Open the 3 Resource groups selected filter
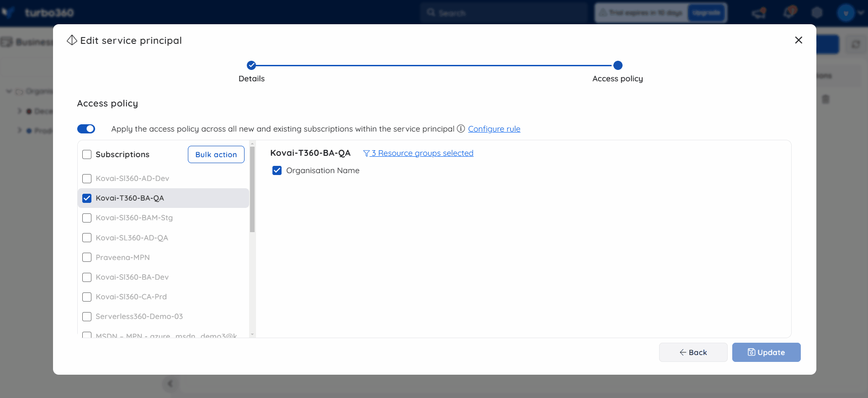 418,153
